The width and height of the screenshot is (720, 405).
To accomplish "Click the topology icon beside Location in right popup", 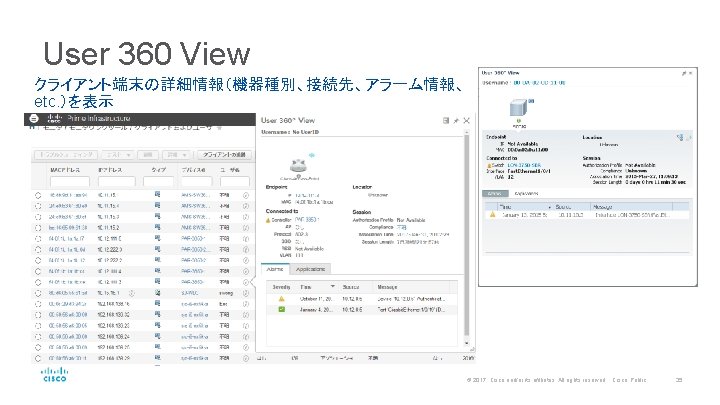I will [680, 137].
